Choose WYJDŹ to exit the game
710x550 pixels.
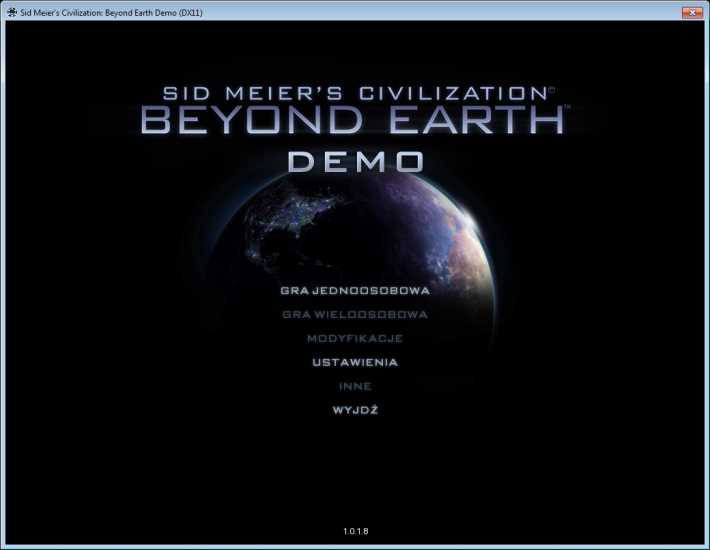point(355,410)
